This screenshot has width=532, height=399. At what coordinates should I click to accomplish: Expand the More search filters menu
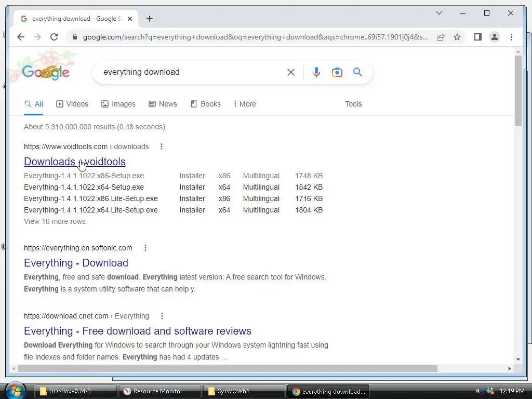245,104
